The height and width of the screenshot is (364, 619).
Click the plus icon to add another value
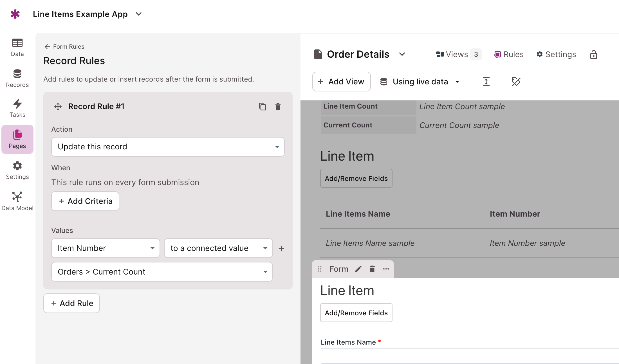[x=281, y=249]
